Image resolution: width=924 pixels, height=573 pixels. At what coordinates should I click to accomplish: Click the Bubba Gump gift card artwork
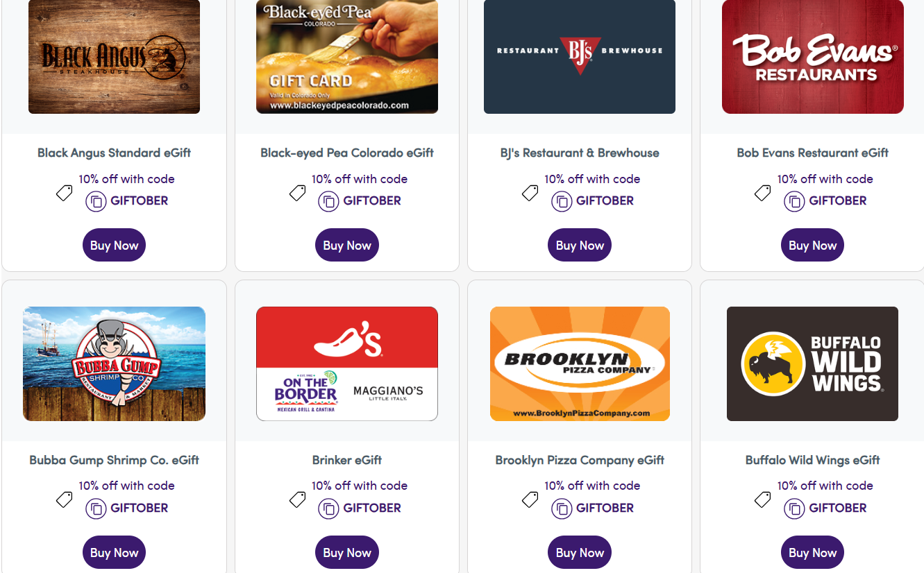click(x=114, y=364)
